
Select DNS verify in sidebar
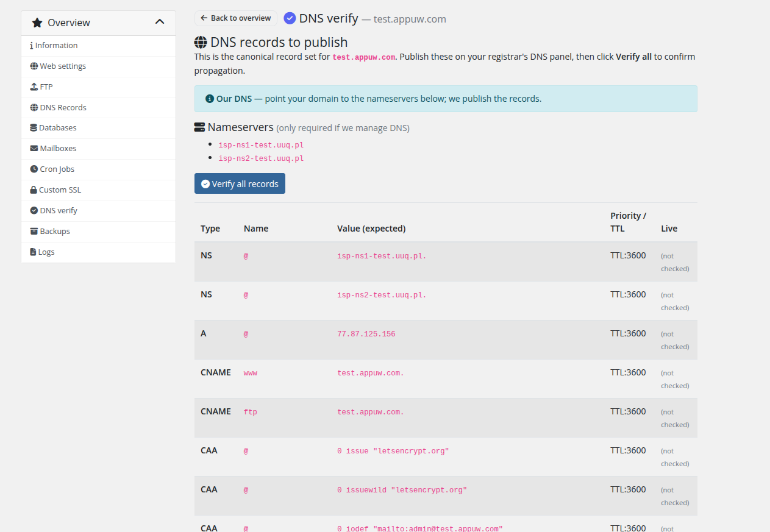click(x=98, y=211)
